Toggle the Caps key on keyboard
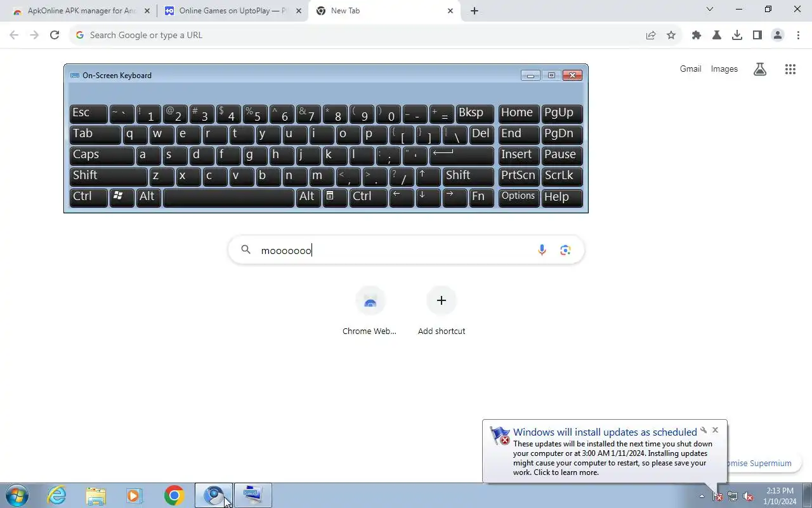The image size is (812, 508). tap(101, 155)
